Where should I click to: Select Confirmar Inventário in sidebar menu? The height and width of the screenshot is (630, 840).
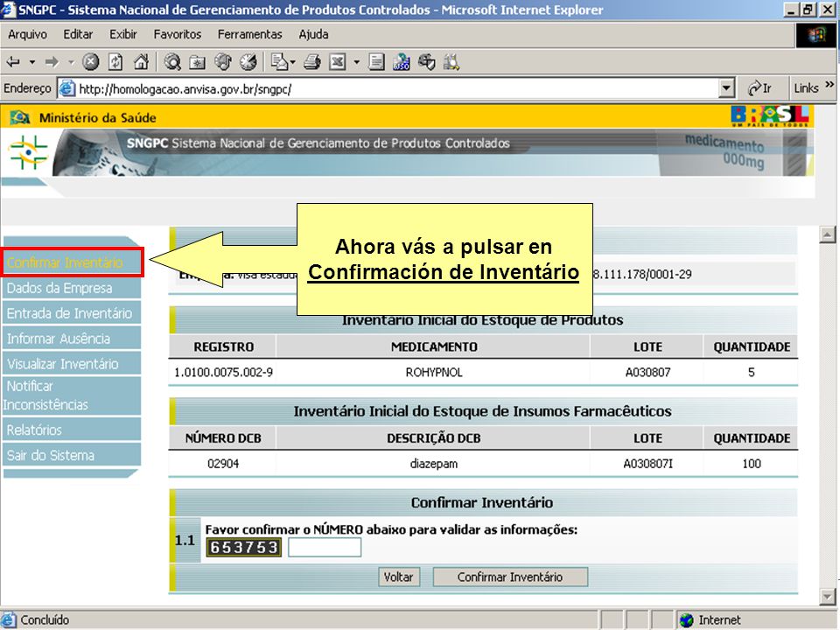tap(73, 262)
